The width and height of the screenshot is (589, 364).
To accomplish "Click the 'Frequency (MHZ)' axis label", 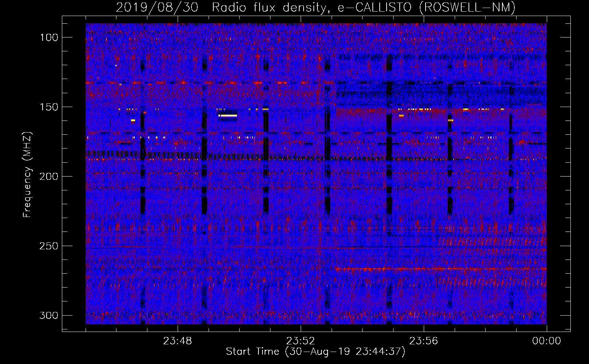I will (x=27, y=175).
